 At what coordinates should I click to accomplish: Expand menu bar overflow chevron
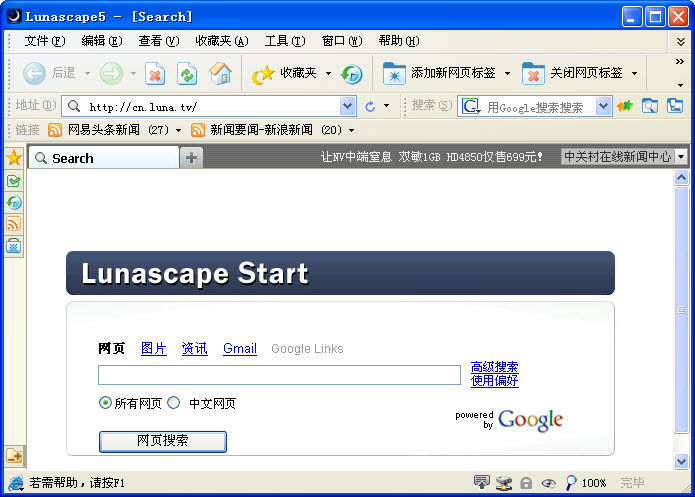(x=681, y=42)
